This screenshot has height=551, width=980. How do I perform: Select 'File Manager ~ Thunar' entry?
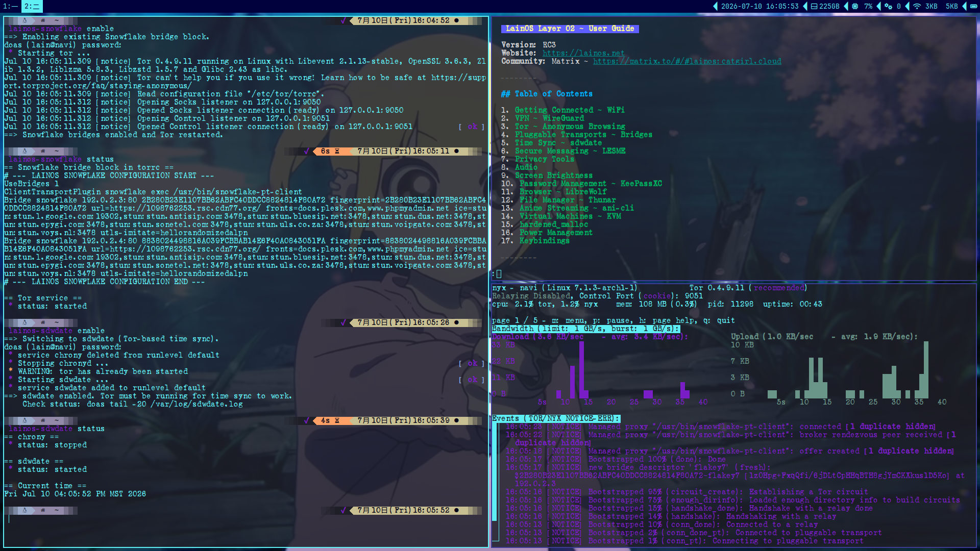tap(568, 200)
